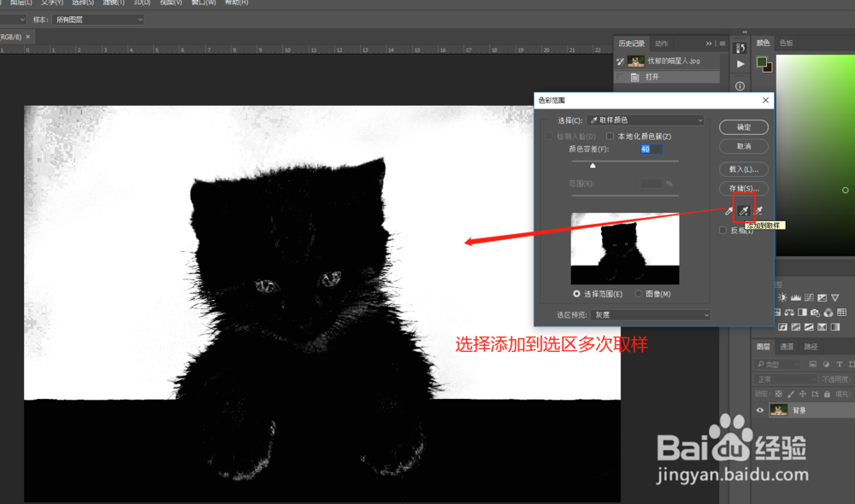Toggle the 反相 invert checkbox
The width and height of the screenshot is (855, 504).
(722, 231)
